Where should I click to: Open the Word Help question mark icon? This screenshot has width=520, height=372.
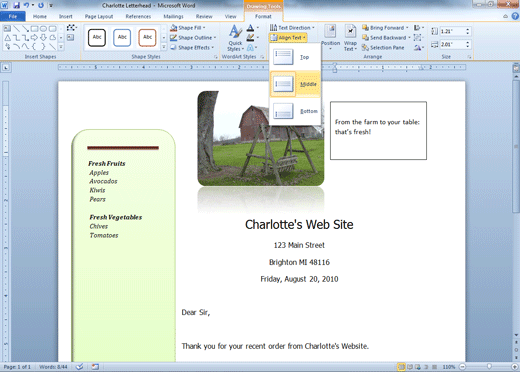coord(515,16)
